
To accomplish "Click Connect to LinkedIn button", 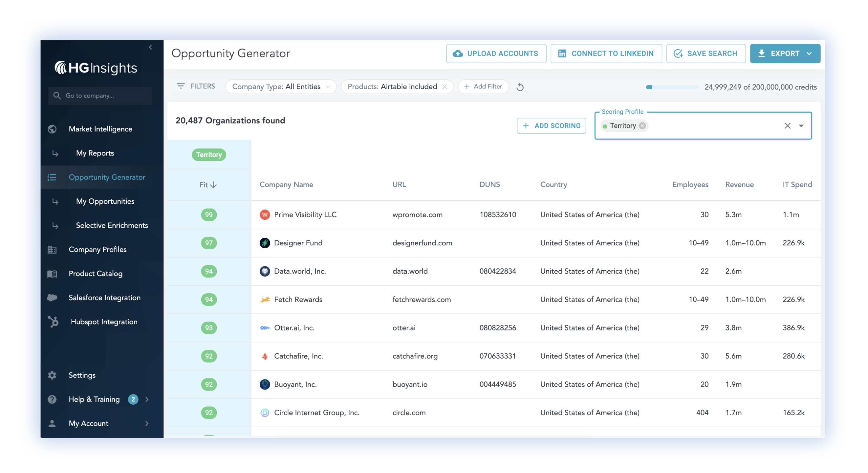I will [606, 54].
